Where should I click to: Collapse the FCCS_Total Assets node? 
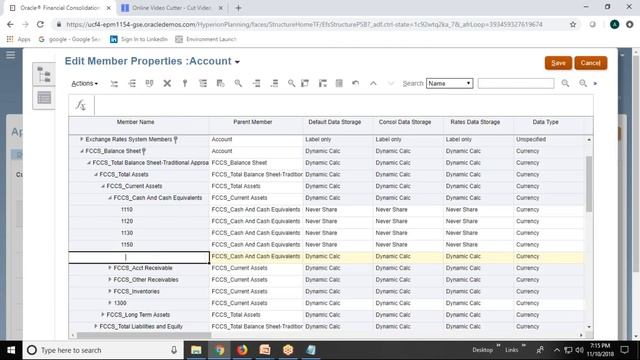pyautogui.click(x=96, y=174)
